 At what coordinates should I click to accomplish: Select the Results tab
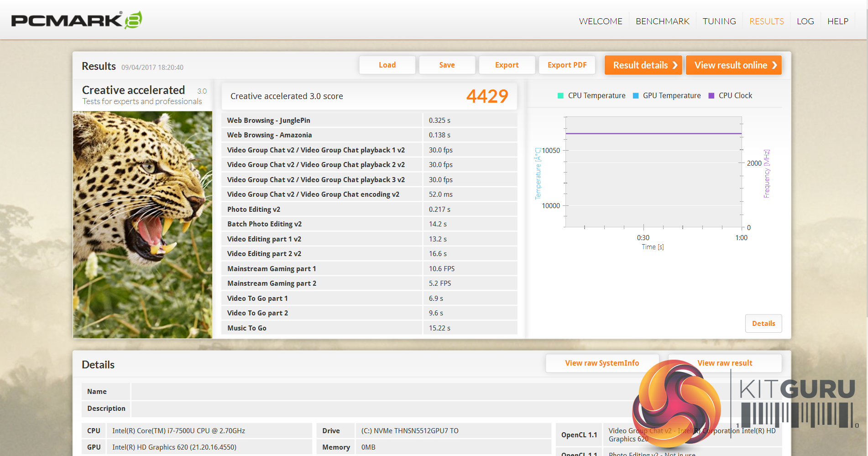[x=766, y=21]
